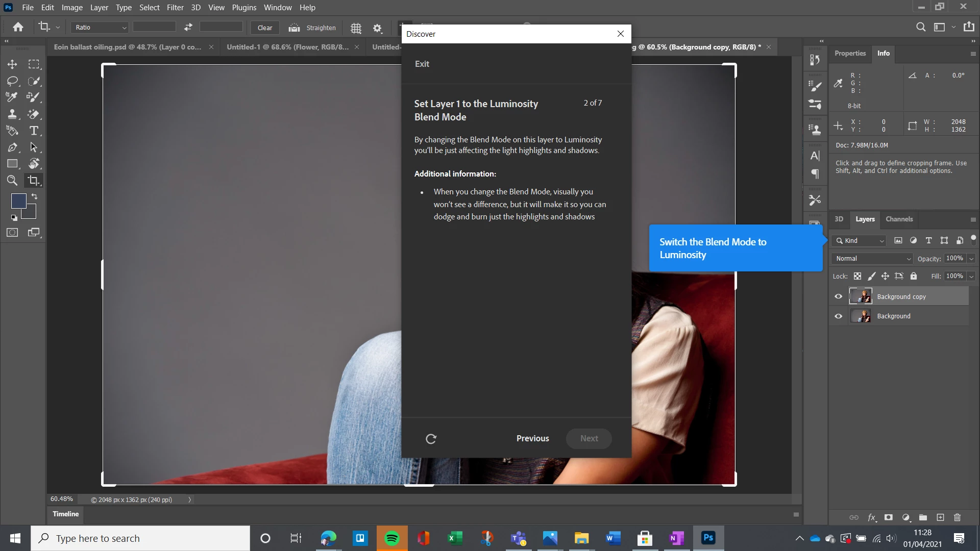Image resolution: width=980 pixels, height=551 pixels.
Task: Click Exit in the Discover panel
Action: (x=422, y=64)
